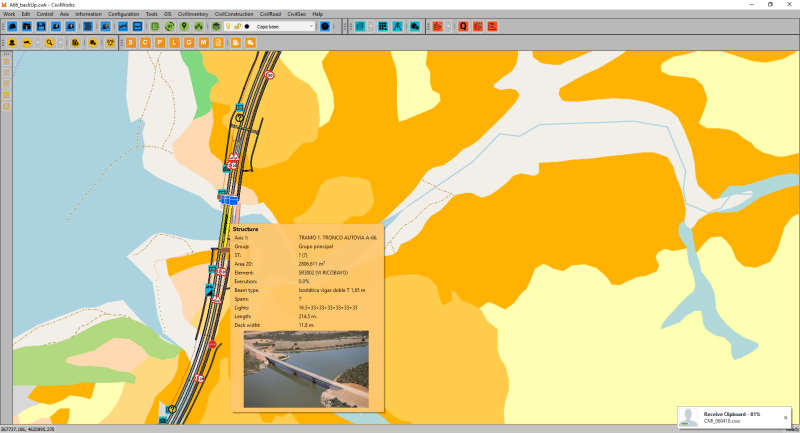Click the orange M toolbar button
800x433 pixels.
pyautogui.click(x=204, y=43)
